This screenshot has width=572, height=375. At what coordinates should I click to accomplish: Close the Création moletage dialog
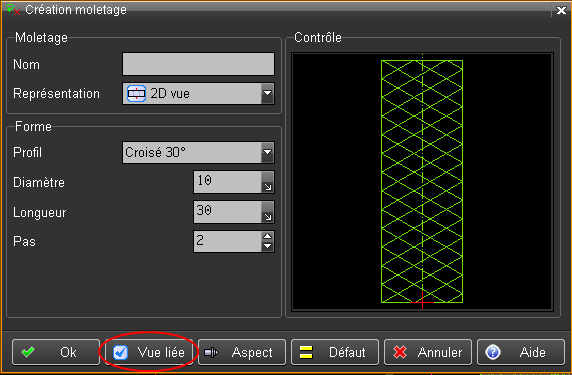pos(561,10)
